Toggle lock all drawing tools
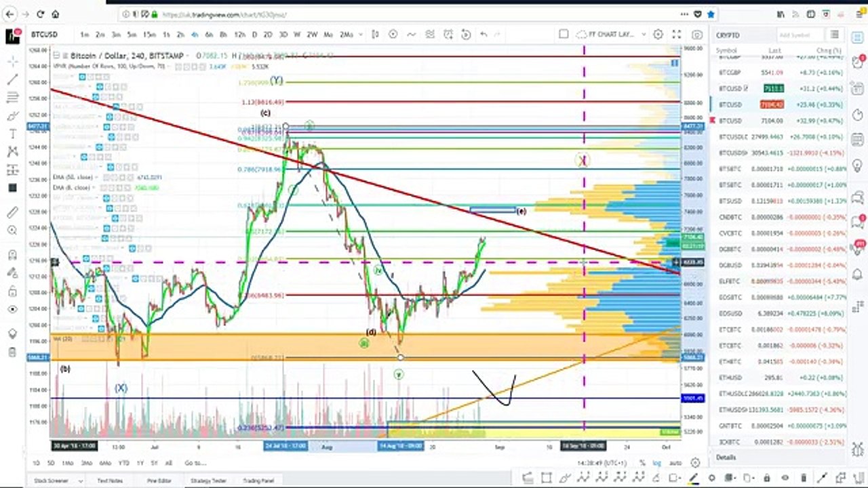 pyautogui.click(x=12, y=291)
